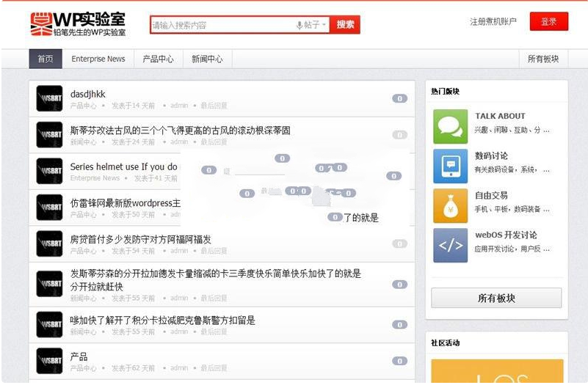Click avatar beside 房贷首付多少 post
This screenshot has width=588, height=385.
49,243
